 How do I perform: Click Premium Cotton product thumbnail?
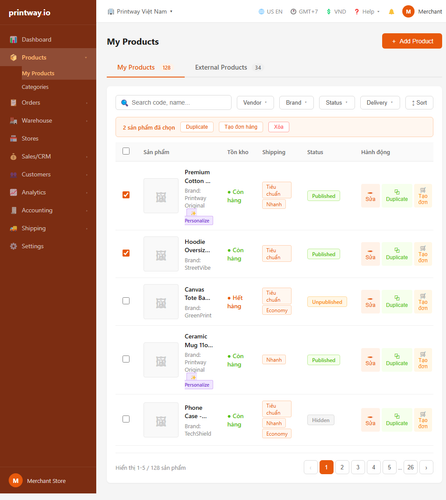pos(161,196)
